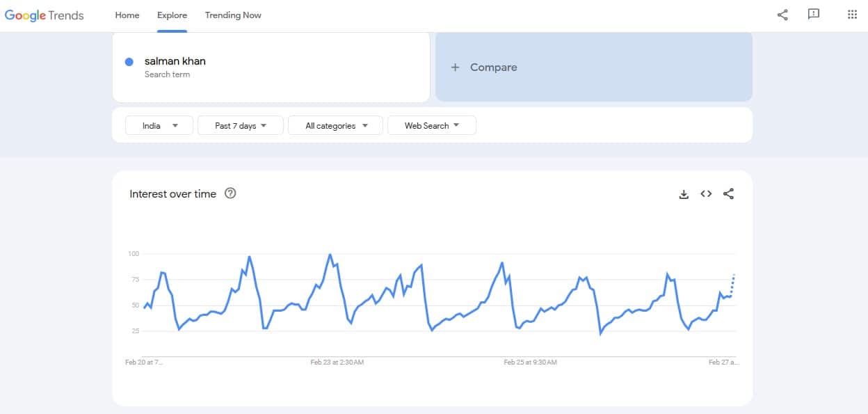The image size is (868, 414).
Task: Open the Google apps grid menu
Action: (852, 15)
